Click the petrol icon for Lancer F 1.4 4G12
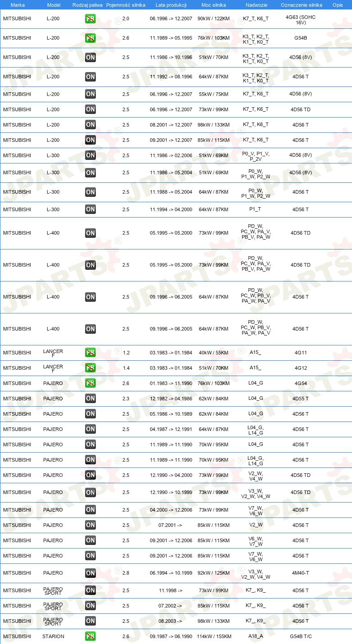Screen dimensions: 352x644 (x=90, y=368)
